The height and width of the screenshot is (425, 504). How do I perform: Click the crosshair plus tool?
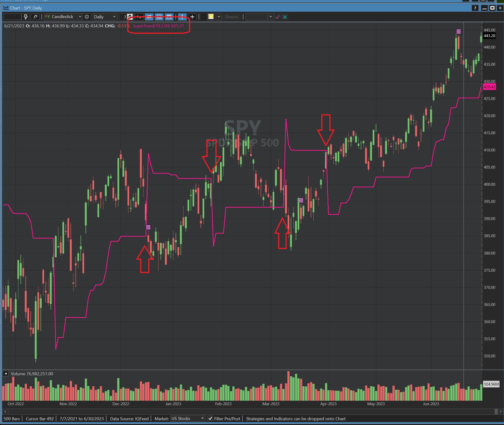[x=192, y=17]
